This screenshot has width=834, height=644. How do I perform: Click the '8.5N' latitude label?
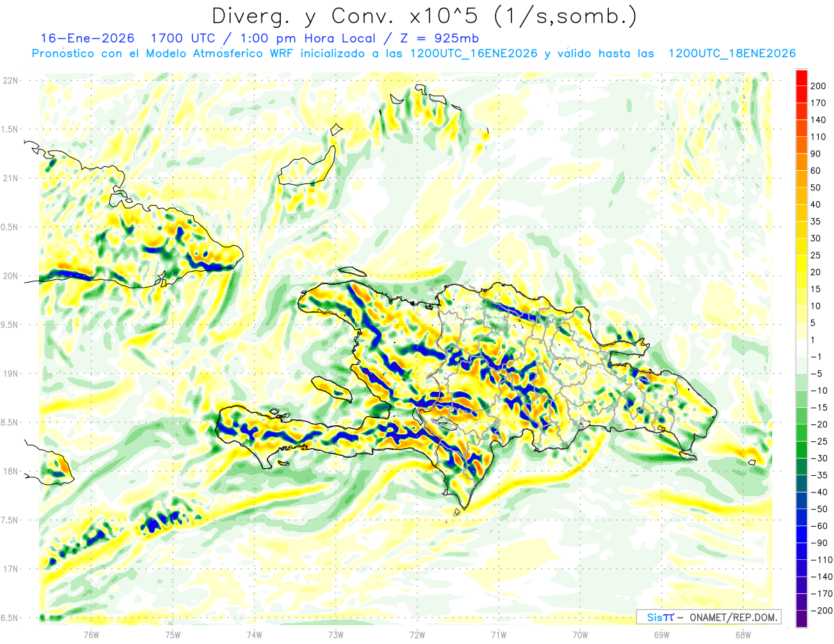click(x=10, y=422)
